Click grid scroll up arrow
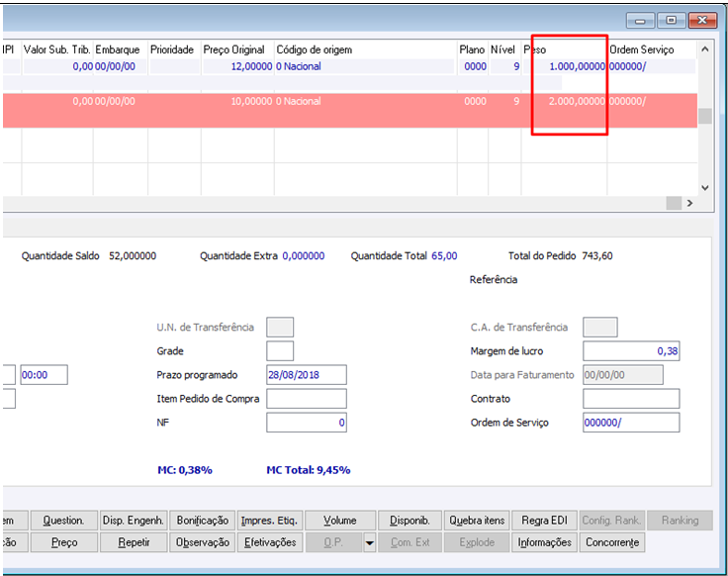The width and height of the screenshot is (728, 576). pos(705,48)
